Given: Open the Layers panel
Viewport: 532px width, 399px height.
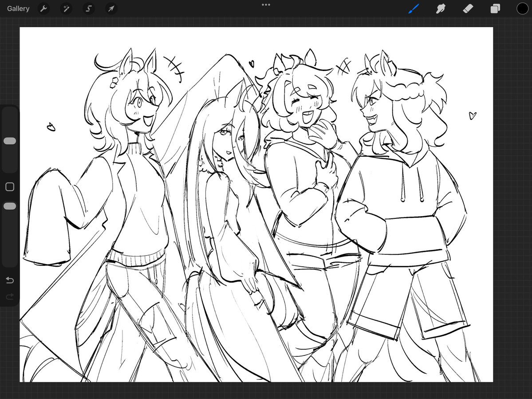Looking at the screenshot, I should point(495,8).
